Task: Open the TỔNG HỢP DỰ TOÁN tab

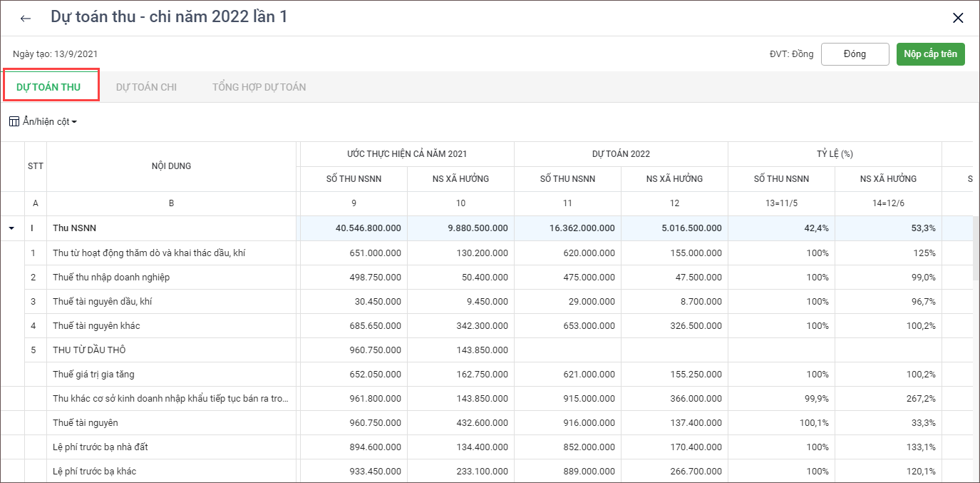Action: click(x=259, y=87)
